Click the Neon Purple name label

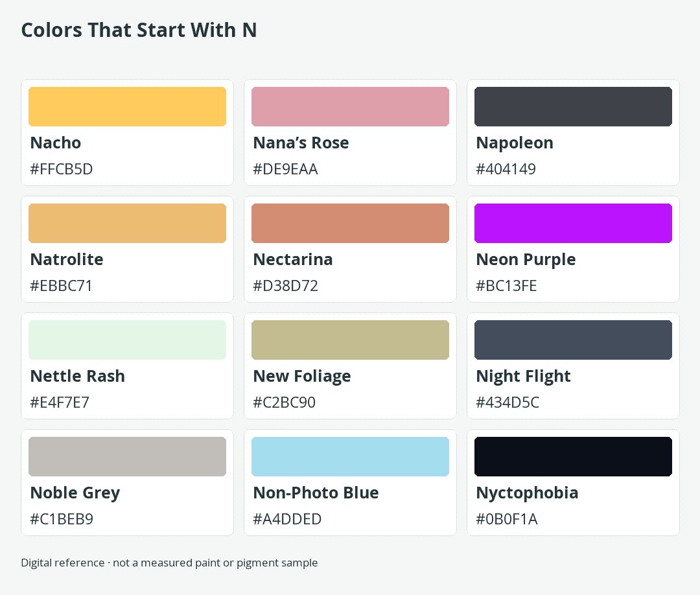tap(526, 260)
